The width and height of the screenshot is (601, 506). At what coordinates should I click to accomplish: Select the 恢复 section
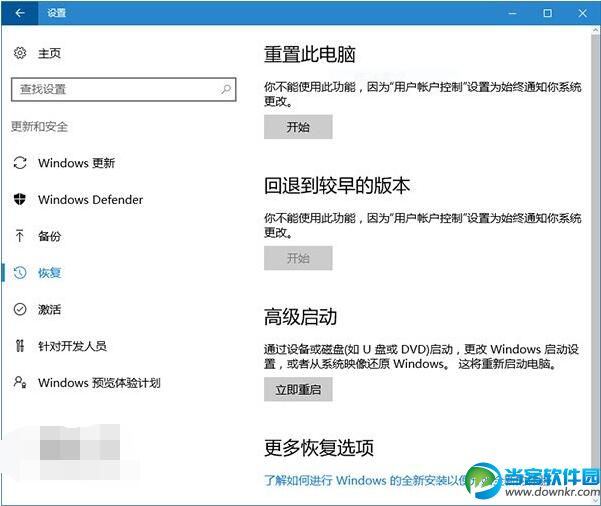49,273
